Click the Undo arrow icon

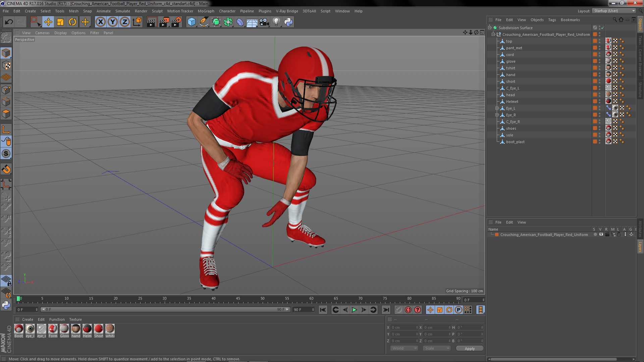point(9,22)
